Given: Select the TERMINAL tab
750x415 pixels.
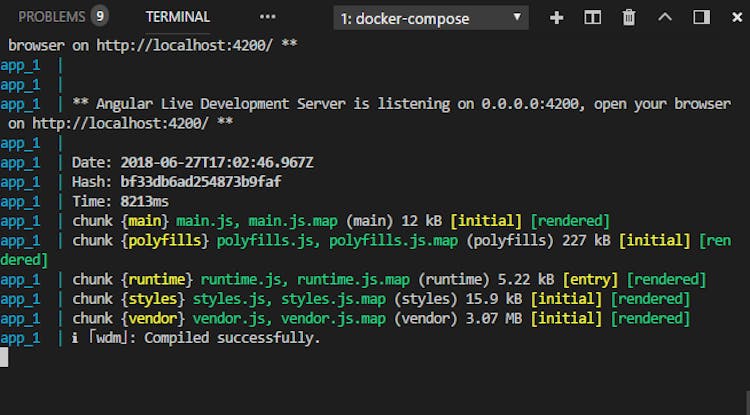Looking at the screenshot, I should click(178, 17).
